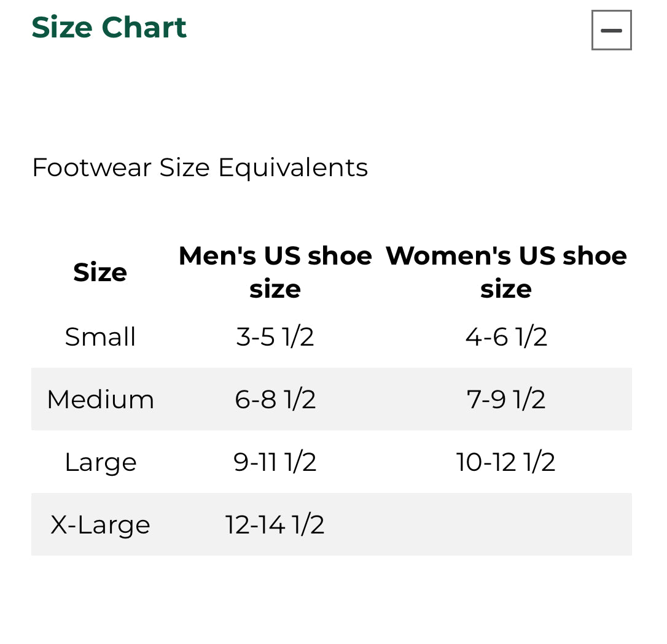Click the men's 9-11 1/2 size cell
The width and height of the screenshot is (667, 644).
275,462
